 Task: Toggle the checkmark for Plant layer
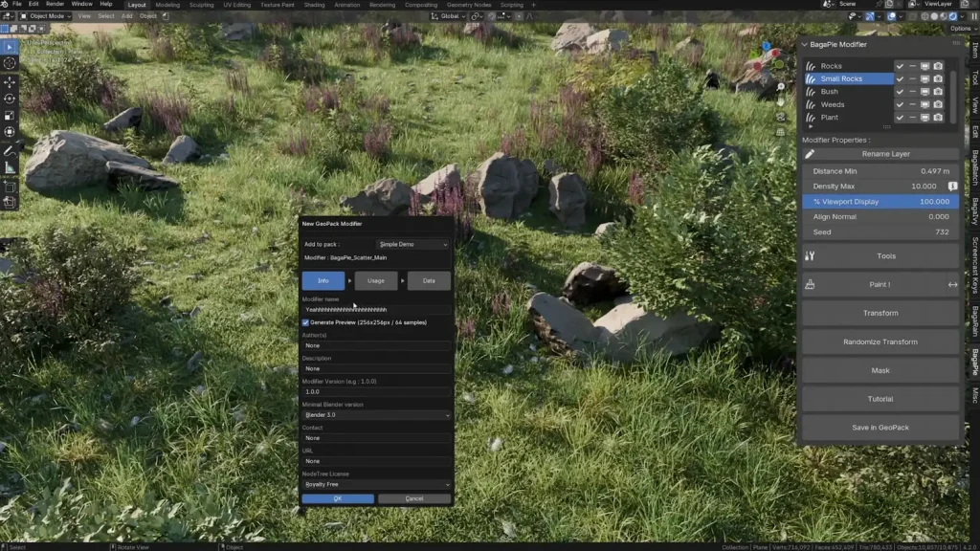[900, 118]
